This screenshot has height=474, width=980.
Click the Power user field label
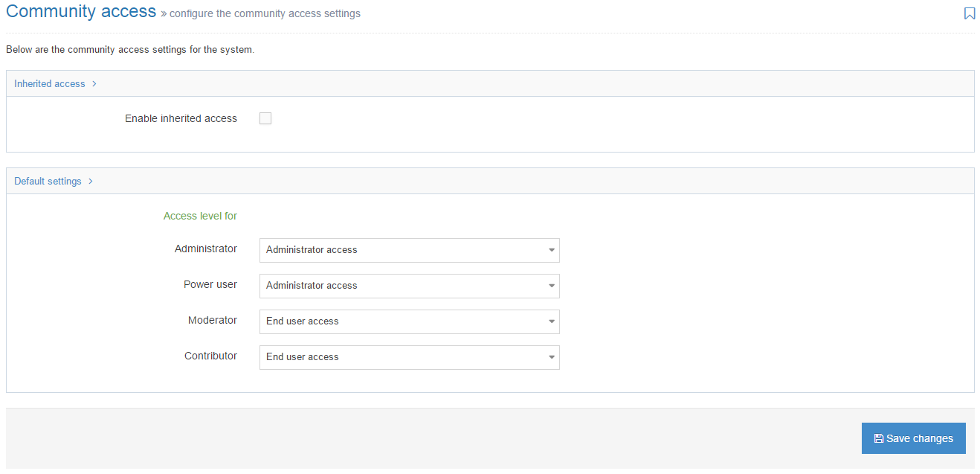pos(210,284)
